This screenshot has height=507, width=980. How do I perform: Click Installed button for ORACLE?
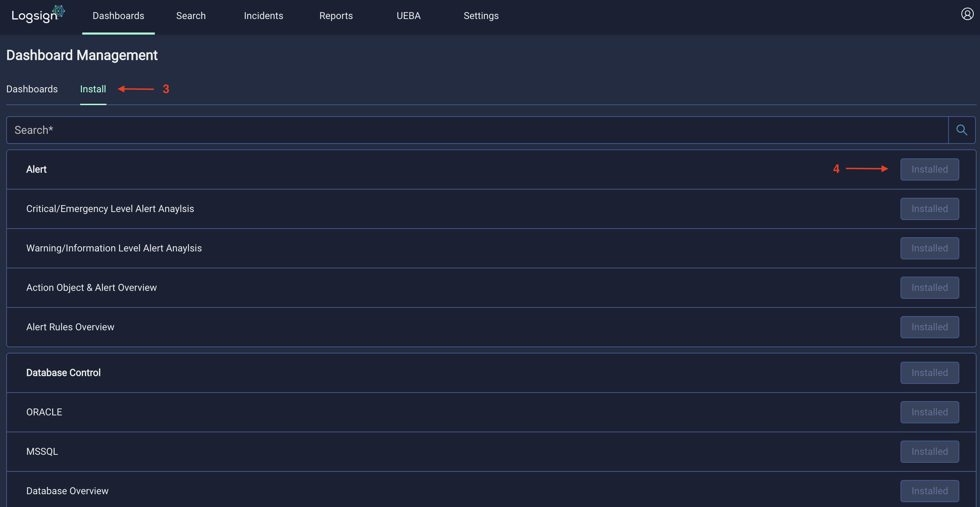(930, 412)
